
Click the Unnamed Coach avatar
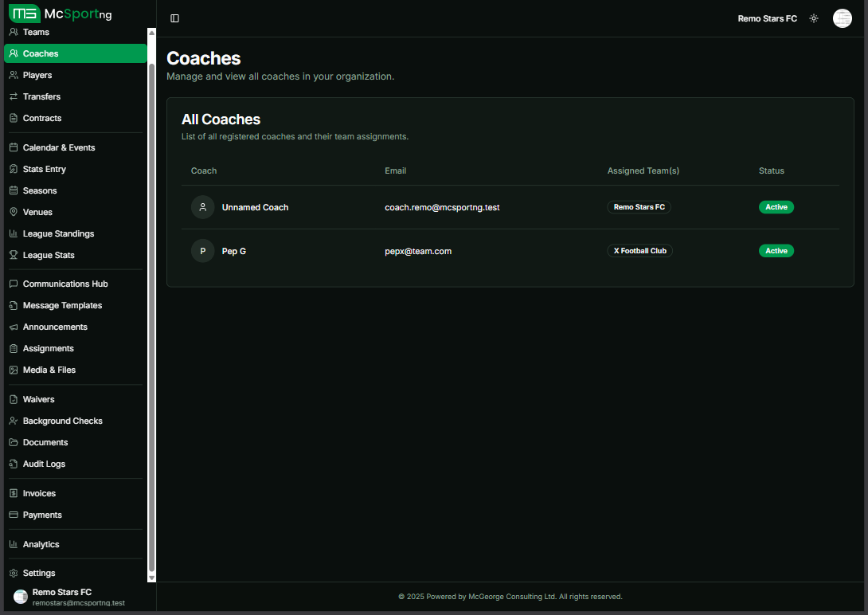tap(203, 207)
